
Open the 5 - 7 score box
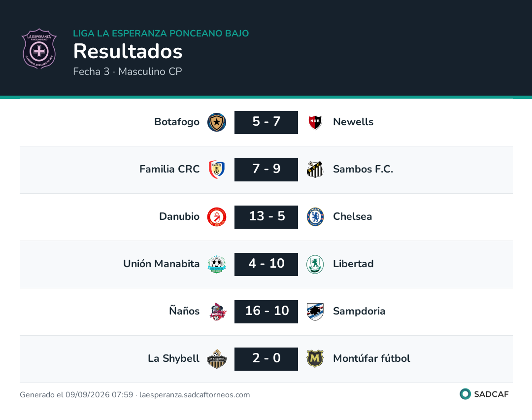[x=266, y=122]
